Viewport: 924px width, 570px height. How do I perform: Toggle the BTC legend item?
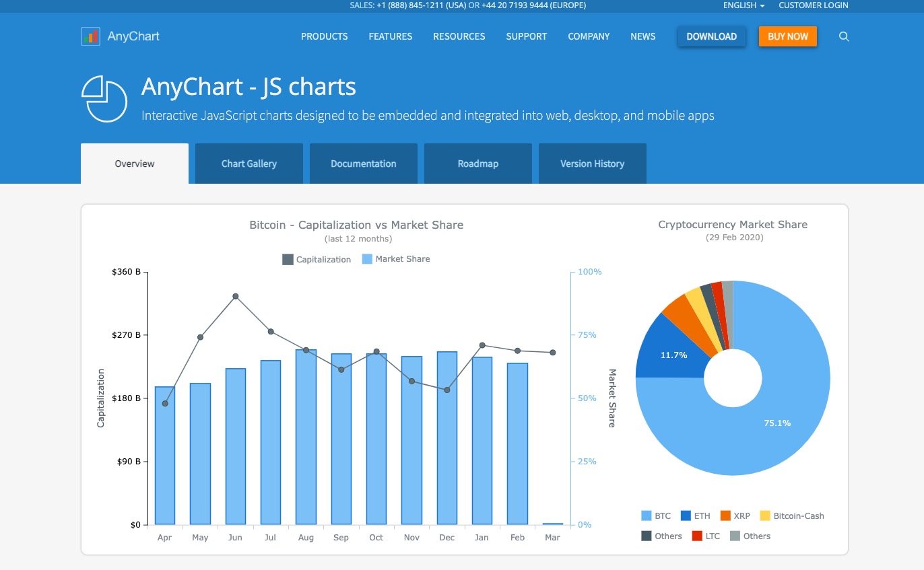[656, 516]
